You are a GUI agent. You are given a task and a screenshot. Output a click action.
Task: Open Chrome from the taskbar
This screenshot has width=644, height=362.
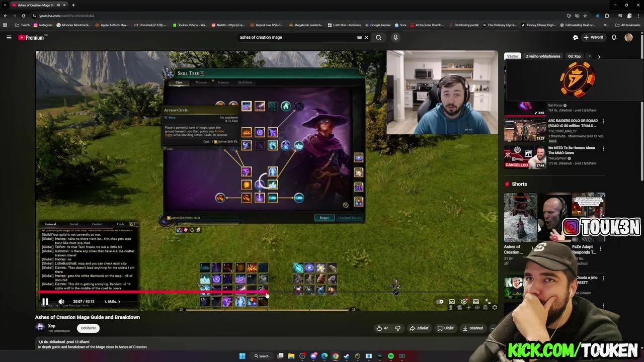[336, 356]
